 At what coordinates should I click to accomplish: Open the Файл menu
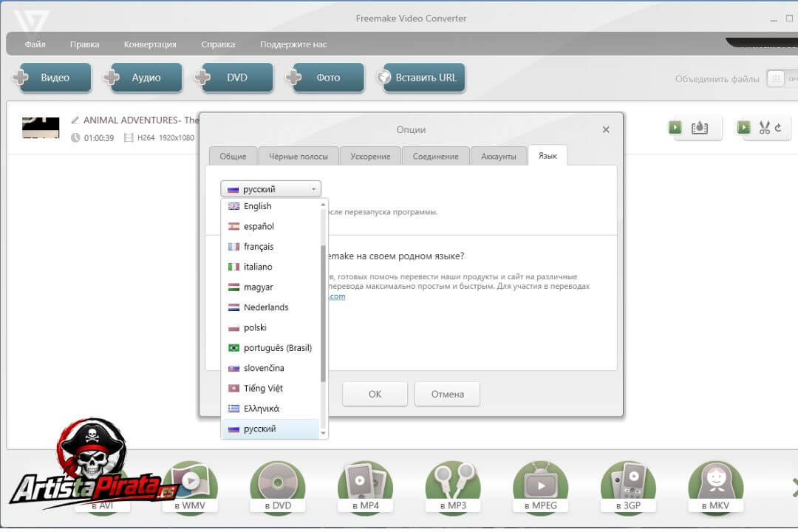[35, 44]
